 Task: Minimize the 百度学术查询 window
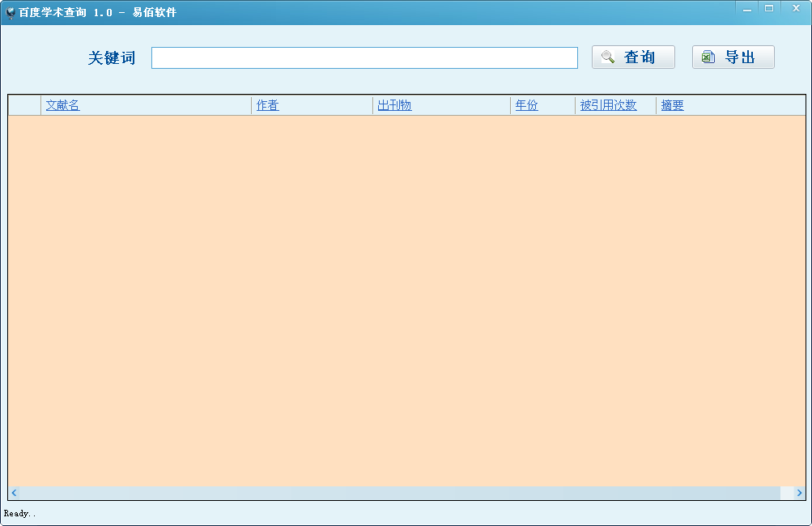(747, 10)
